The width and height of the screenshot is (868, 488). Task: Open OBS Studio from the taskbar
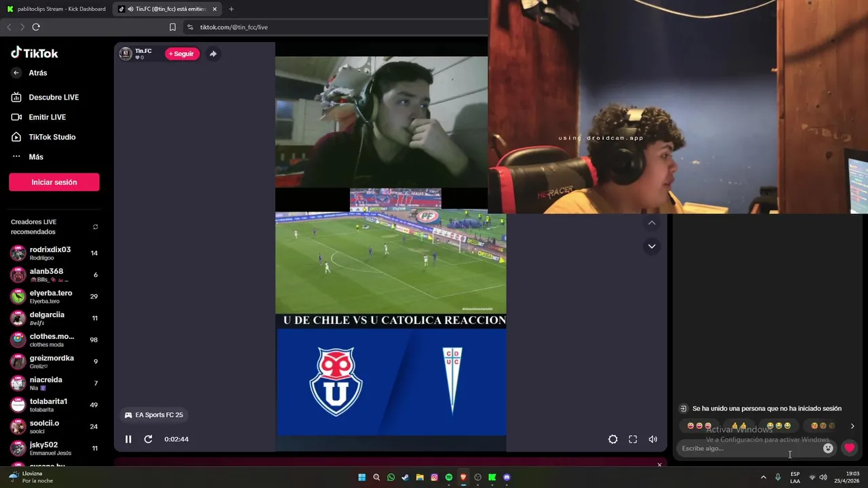478,477
